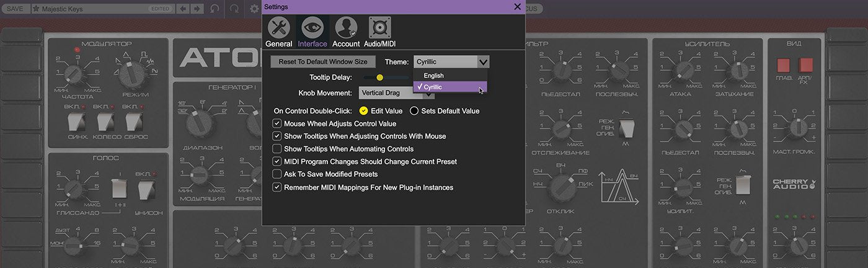Viewport: 868px width, 268px height.
Task: Click Reset To Default Window Size
Action: (322, 62)
